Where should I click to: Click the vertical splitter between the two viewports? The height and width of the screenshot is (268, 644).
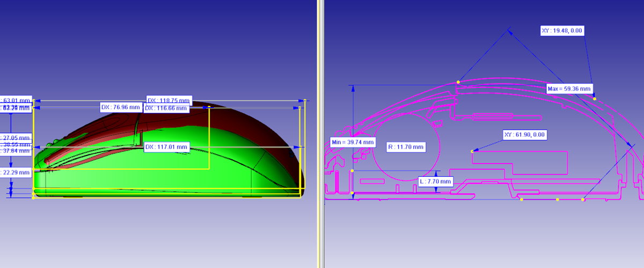point(320,134)
